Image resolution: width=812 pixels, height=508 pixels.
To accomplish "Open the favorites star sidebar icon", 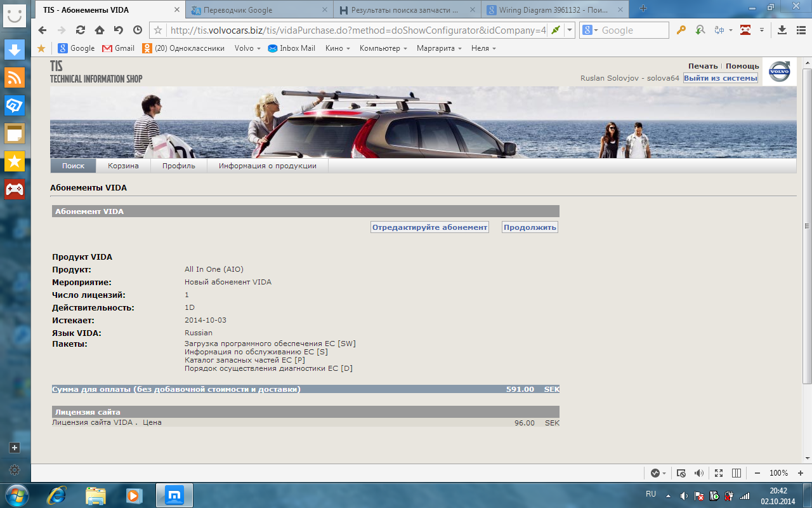I will click(x=14, y=161).
